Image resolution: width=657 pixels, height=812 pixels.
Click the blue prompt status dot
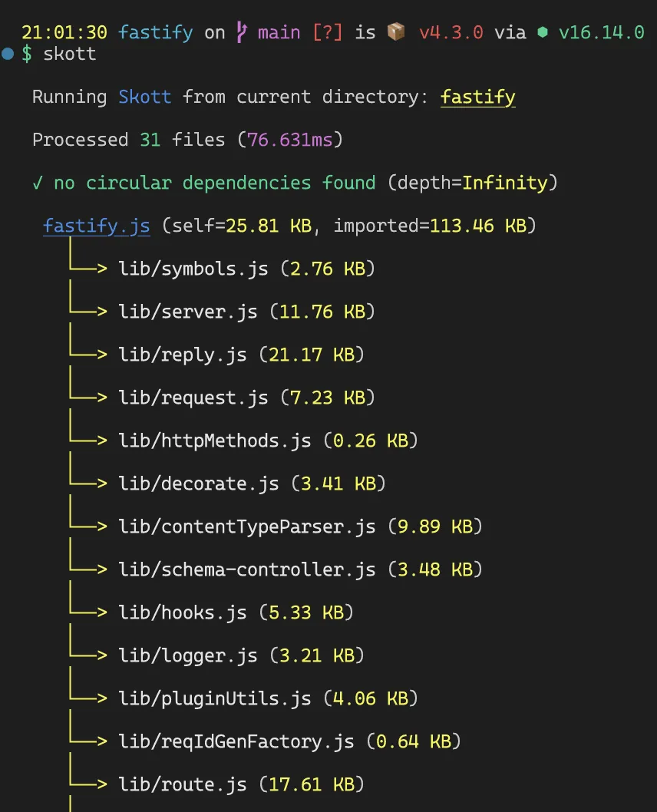pos(7,53)
